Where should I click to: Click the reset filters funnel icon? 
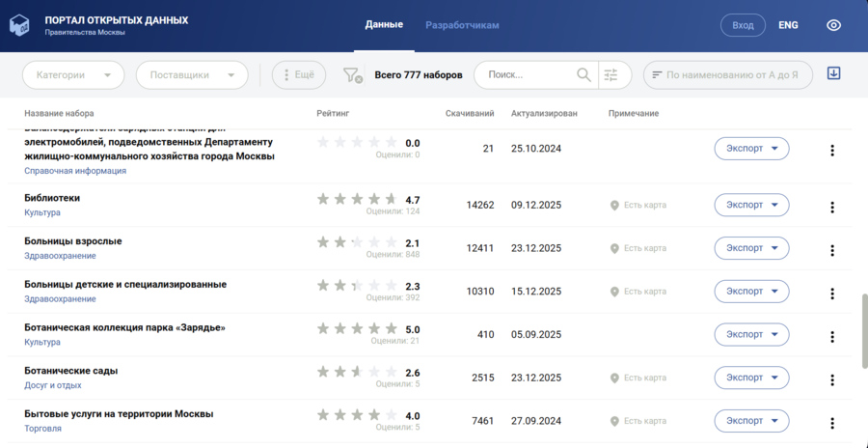353,75
